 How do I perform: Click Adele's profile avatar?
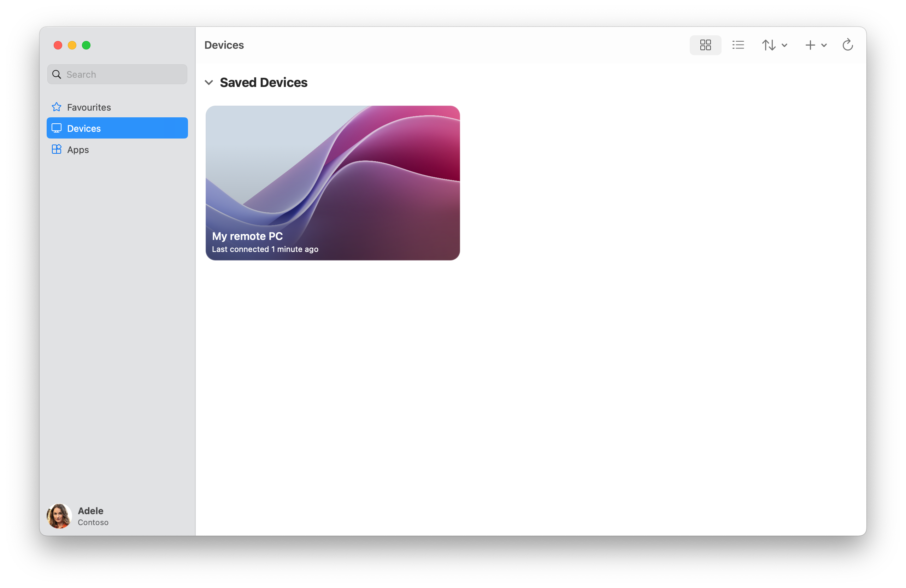click(59, 516)
